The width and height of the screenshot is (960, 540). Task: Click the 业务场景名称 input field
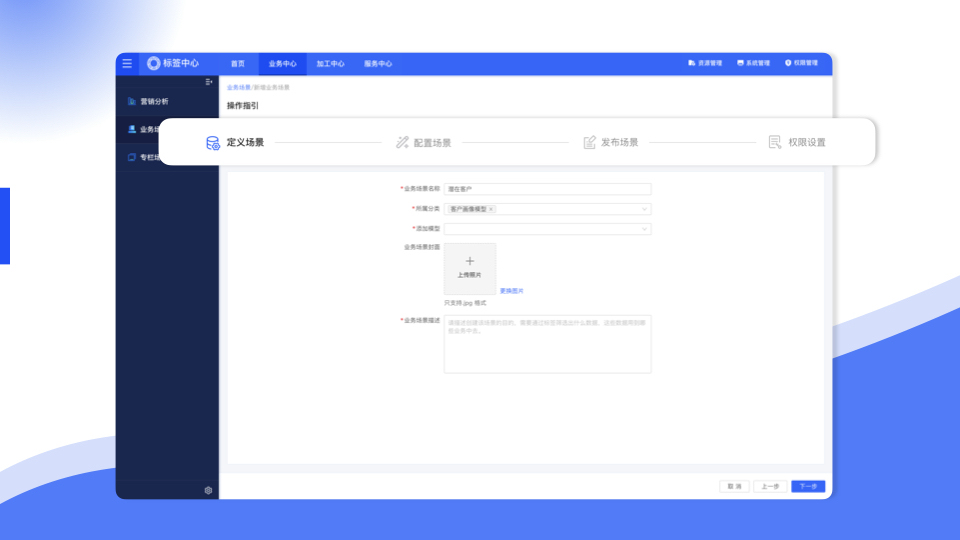(x=547, y=189)
